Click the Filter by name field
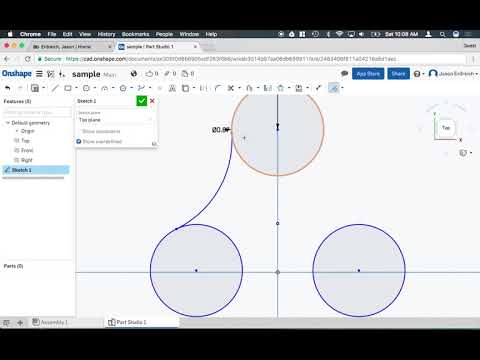This screenshot has width=480, height=360. (x=36, y=112)
